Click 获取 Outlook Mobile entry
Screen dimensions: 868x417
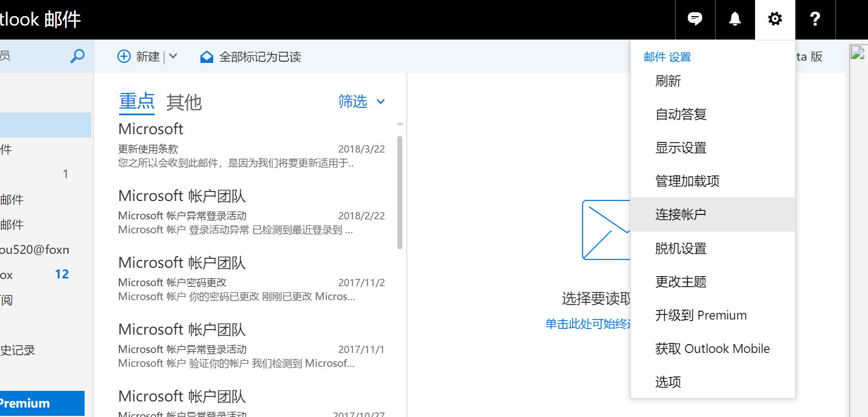713,349
